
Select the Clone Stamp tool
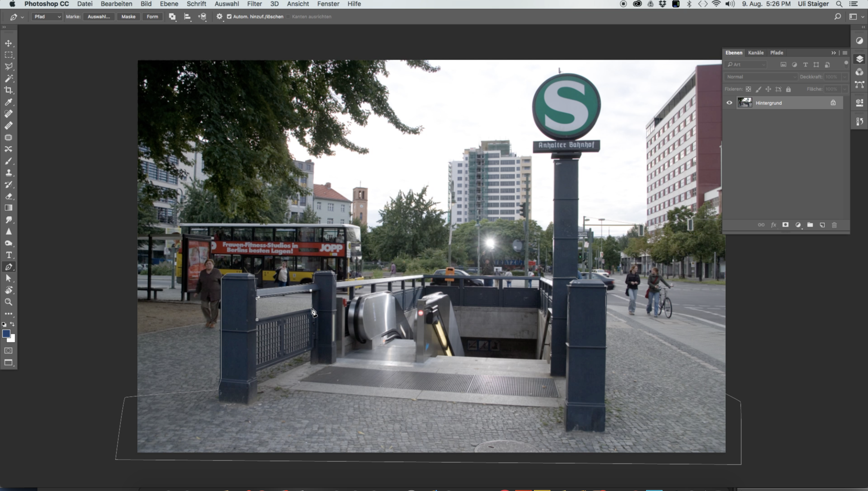9,173
